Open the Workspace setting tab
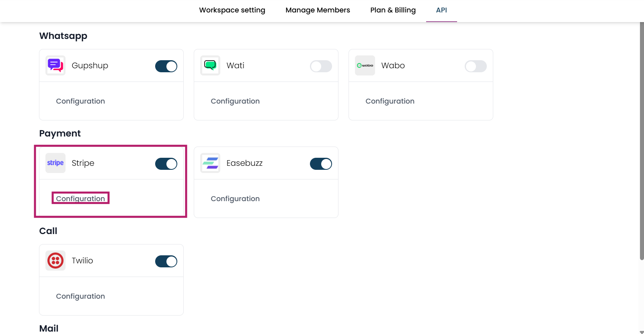 point(232,10)
